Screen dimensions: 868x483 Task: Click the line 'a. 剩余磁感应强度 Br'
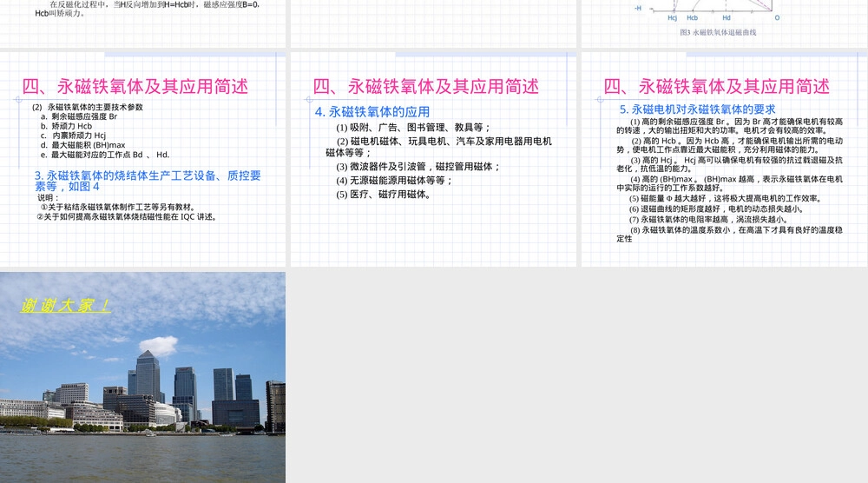[79, 117]
